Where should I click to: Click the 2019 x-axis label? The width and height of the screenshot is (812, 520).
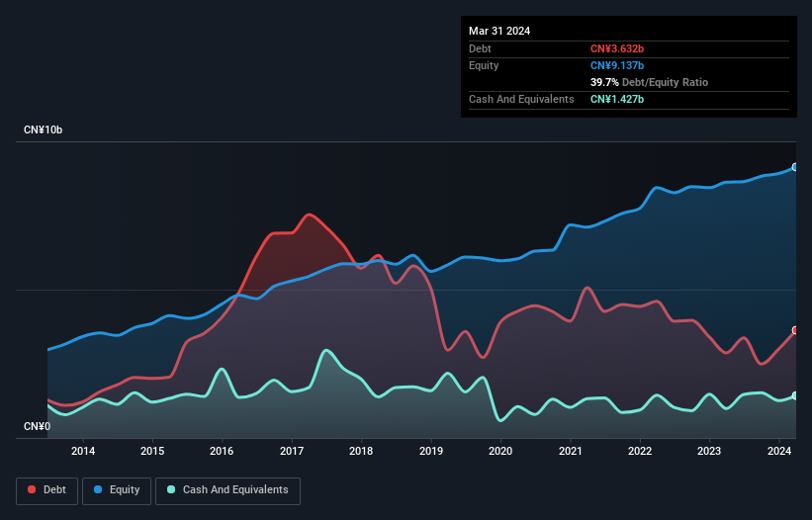click(x=431, y=451)
